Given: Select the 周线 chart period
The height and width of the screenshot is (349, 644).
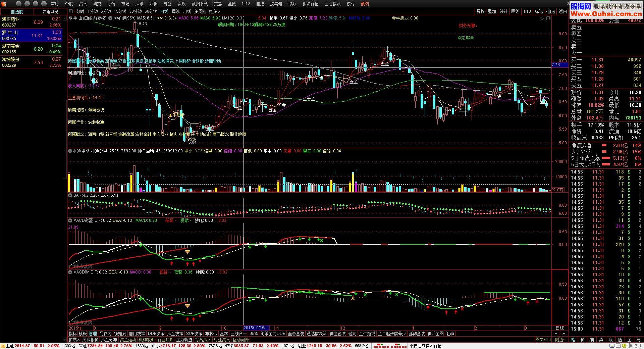Looking at the screenshot, I should [175, 11].
